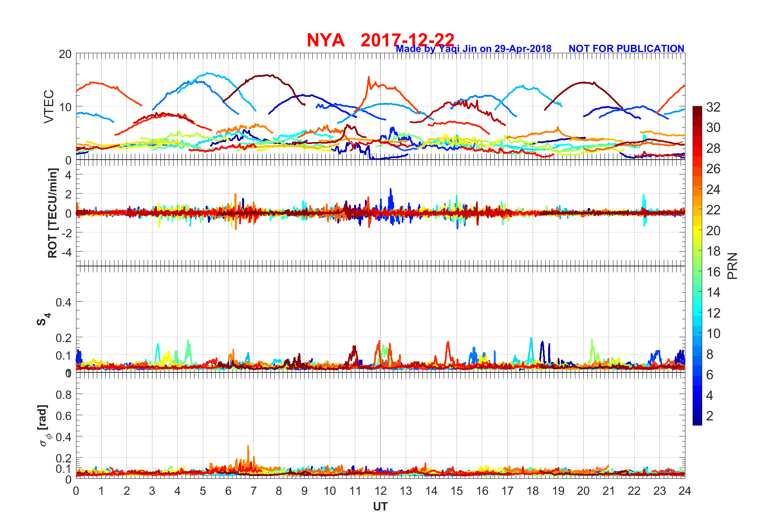Screen dimensions: 761x532
Task: Click colorbar tick label "12"
Action: 713,313
